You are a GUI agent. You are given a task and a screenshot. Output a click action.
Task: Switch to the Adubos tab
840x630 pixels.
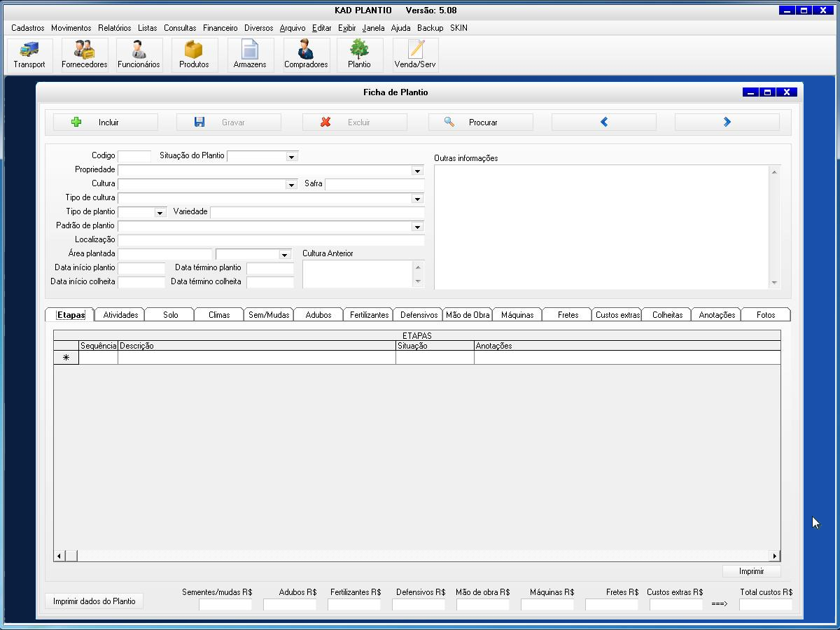click(318, 315)
